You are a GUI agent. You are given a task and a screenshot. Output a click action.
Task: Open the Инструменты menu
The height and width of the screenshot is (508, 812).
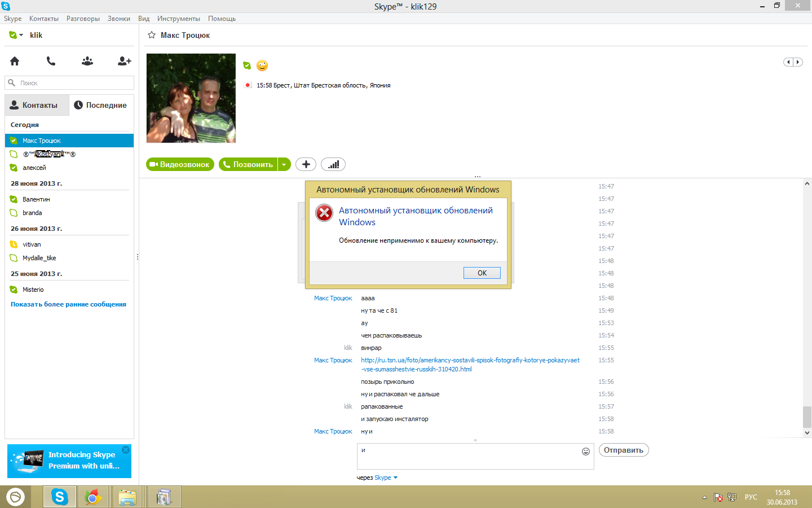(179, 19)
